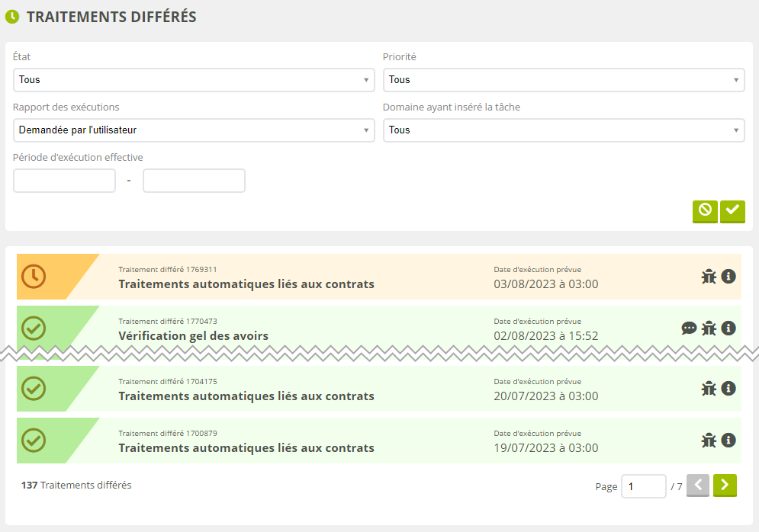Open info icon for task 1769311
This screenshot has width=759, height=532.
tap(728, 277)
